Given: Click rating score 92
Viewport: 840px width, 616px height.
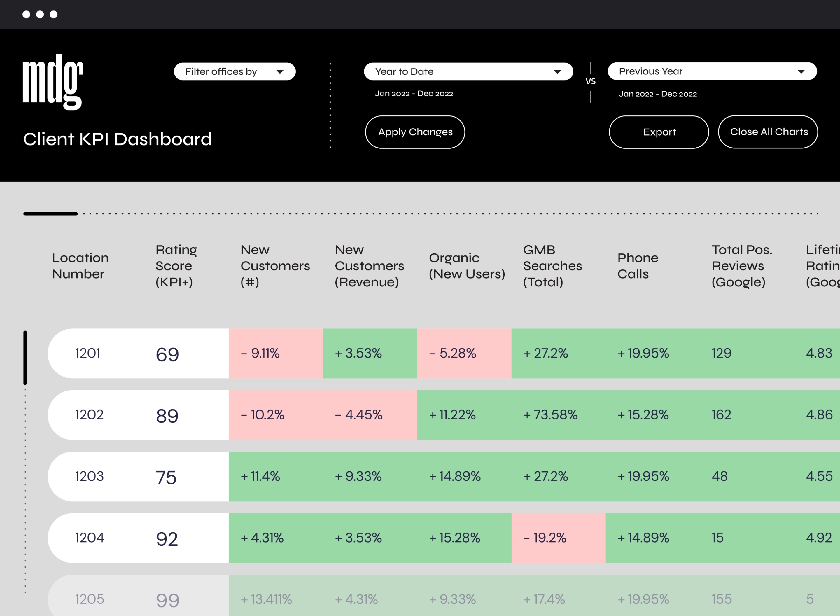Looking at the screenshot, I should (x=167, y=539).
